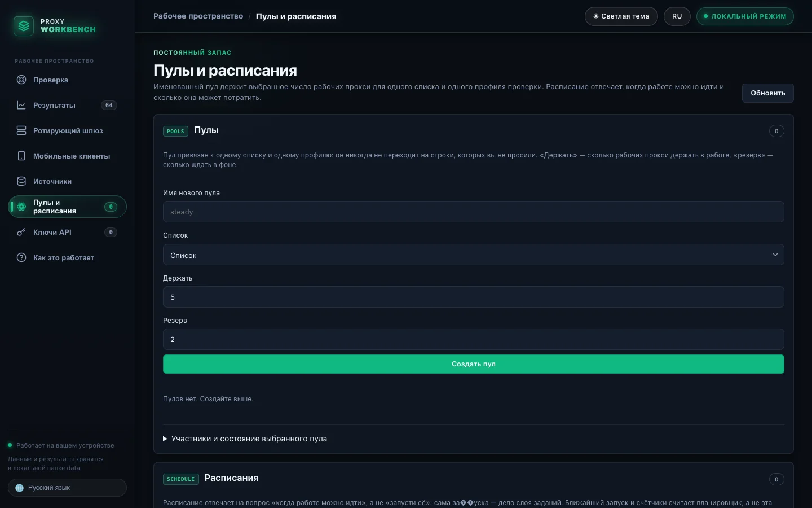Viewport: 812px width, 508px height.
Task: Click the 0 badge beside Ключи API
Action: tap(111, 232)
